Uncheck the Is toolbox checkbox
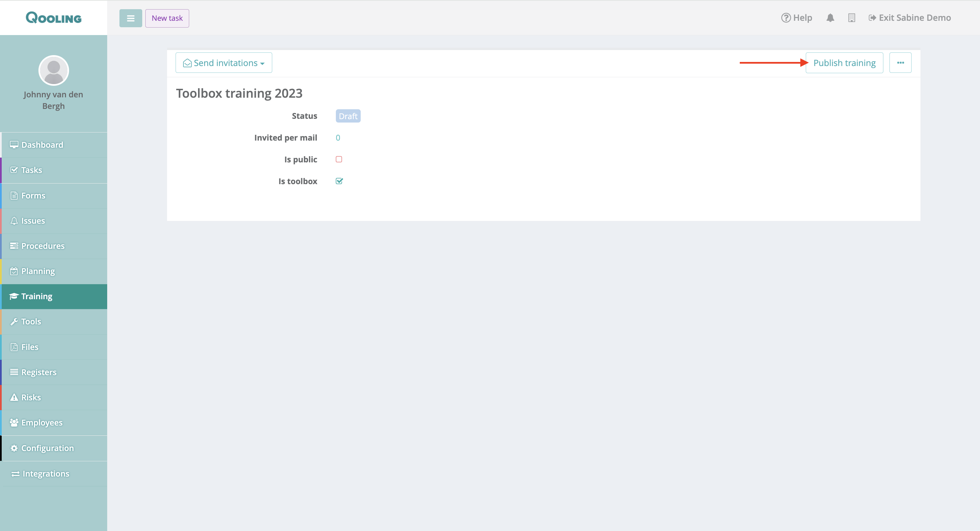This screenshot has height=531, width=980. [x=339, y=181]
